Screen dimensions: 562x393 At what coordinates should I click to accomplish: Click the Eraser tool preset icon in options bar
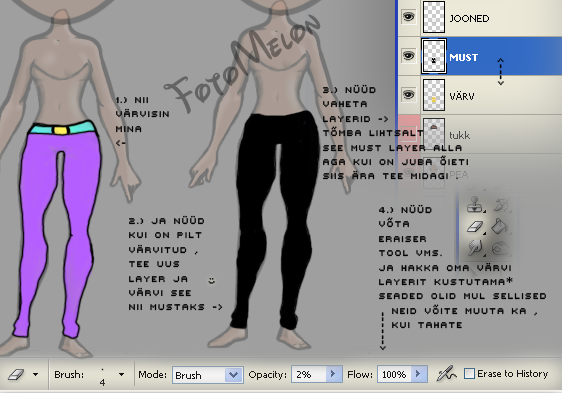pyautogui.click(x=16, y=374)
